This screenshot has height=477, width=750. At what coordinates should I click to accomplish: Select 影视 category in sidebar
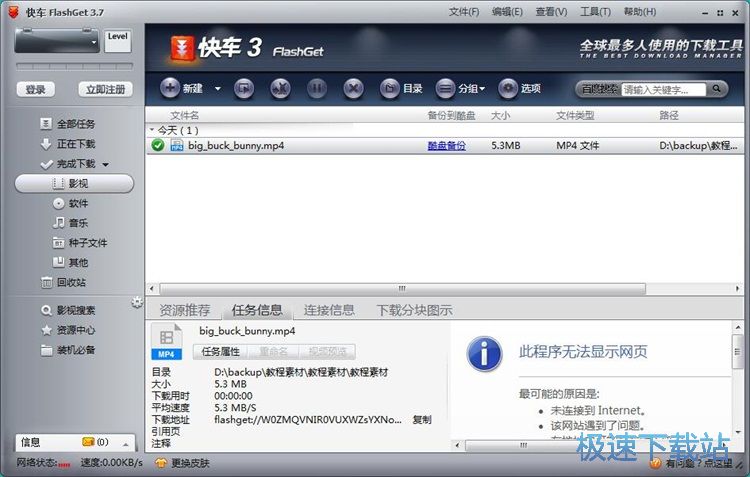click(x=74, y=184)
